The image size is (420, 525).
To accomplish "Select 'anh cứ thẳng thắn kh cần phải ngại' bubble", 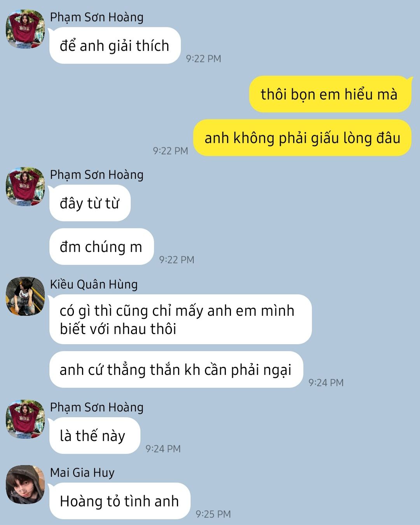I will tap(176, 369).
